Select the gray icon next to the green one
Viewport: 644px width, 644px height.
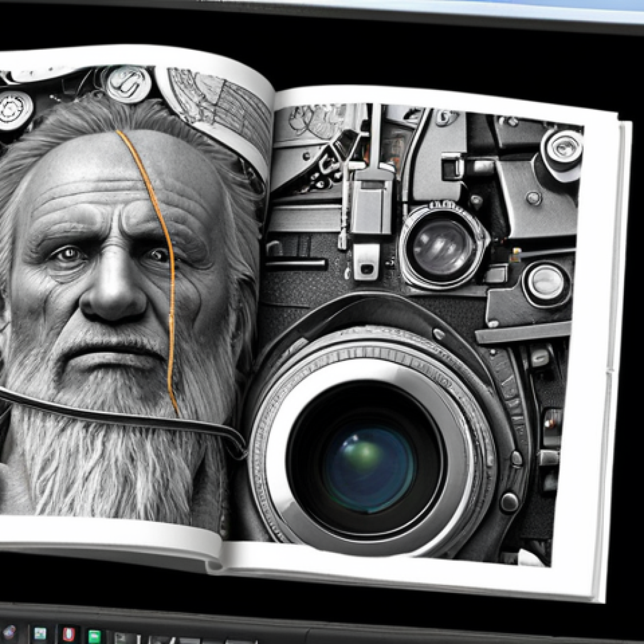point(121,638)
